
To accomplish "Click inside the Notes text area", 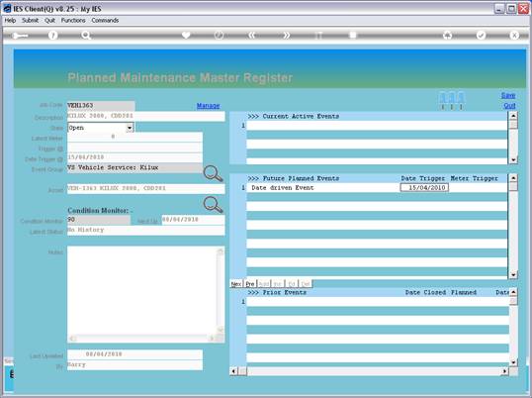I will click(142, 291).
